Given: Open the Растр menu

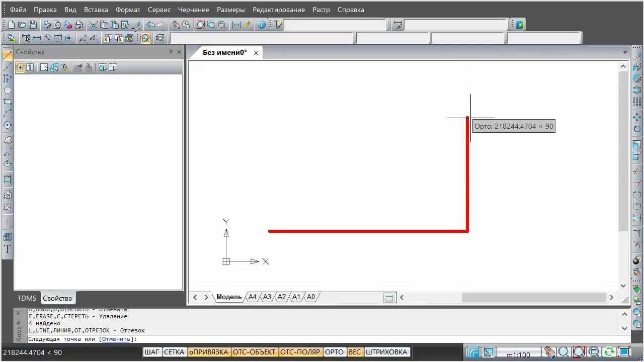Looking at the screenshot, I should (321, 10).
